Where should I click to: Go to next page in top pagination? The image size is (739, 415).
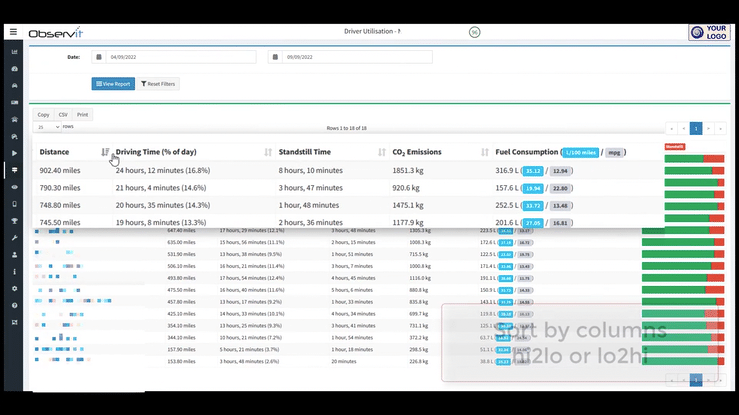coord(708,129)
